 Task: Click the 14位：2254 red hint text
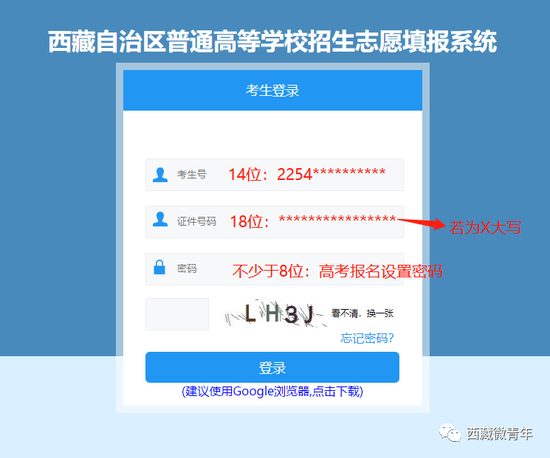pyautogui.click(x=270, y=174)
